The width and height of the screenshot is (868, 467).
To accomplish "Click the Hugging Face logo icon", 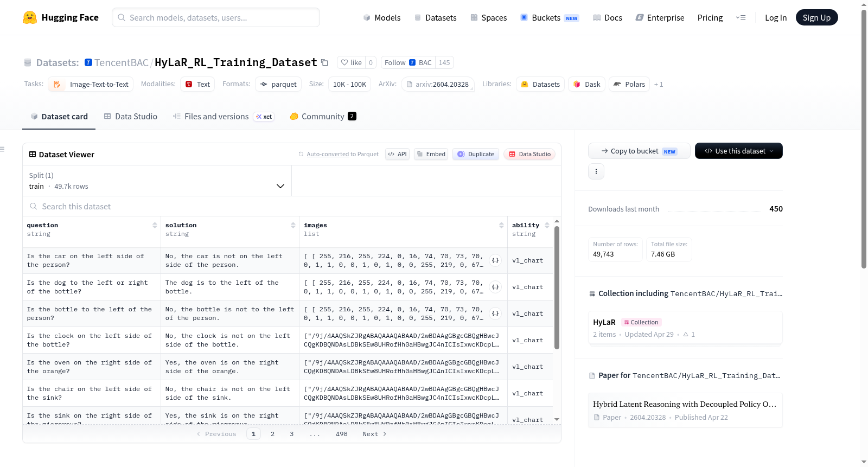I will click(30, 17).
